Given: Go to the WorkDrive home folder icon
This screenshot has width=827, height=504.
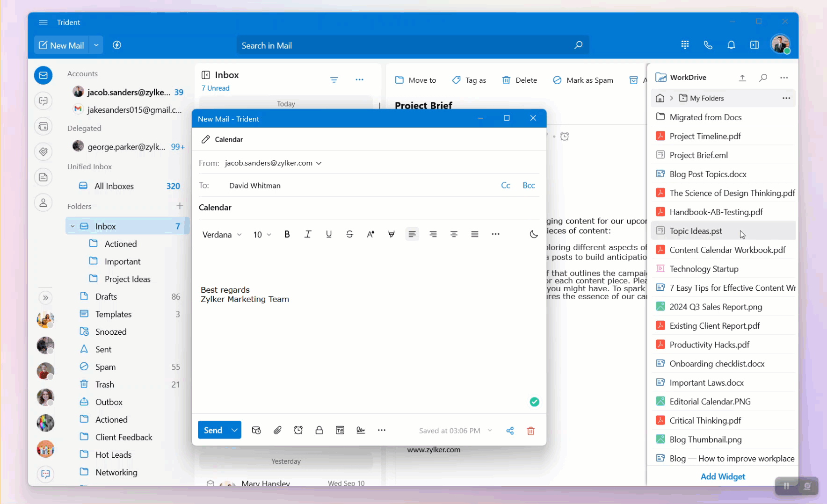Looking at the screenshot, I should (660, 98).
